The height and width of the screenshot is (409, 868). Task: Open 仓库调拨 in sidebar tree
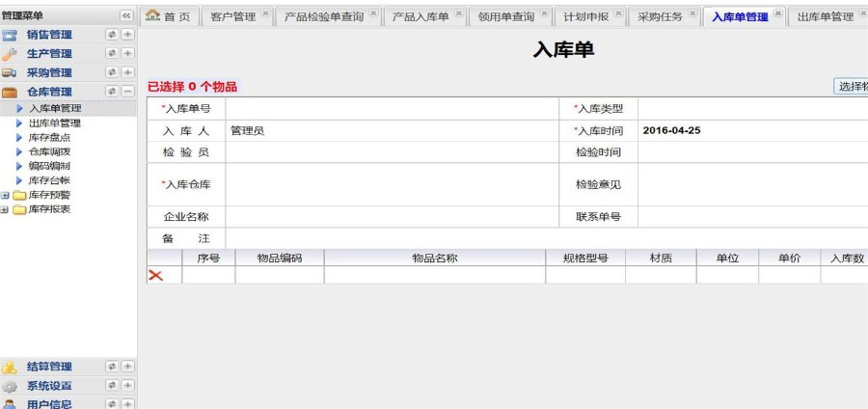coord(49,151)
